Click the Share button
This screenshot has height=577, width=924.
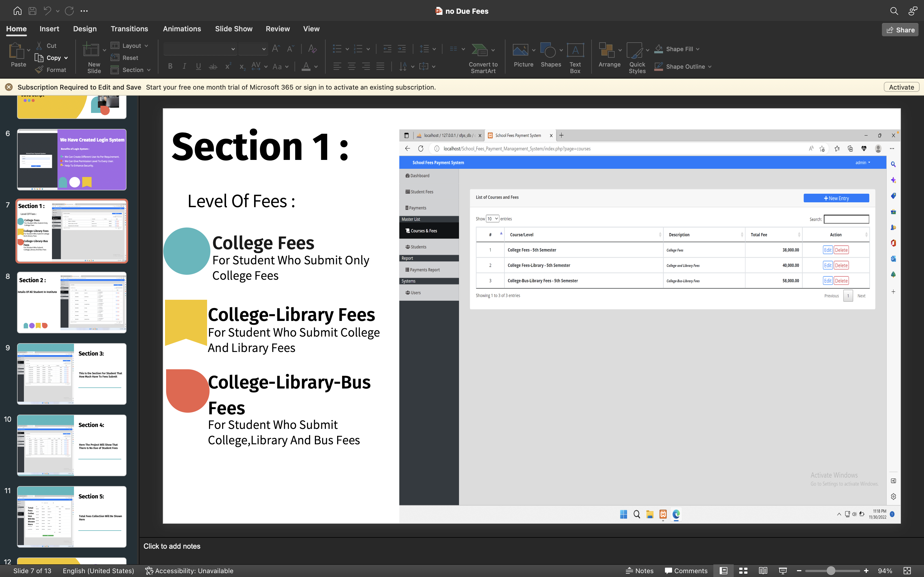click(x=899, y=29)
